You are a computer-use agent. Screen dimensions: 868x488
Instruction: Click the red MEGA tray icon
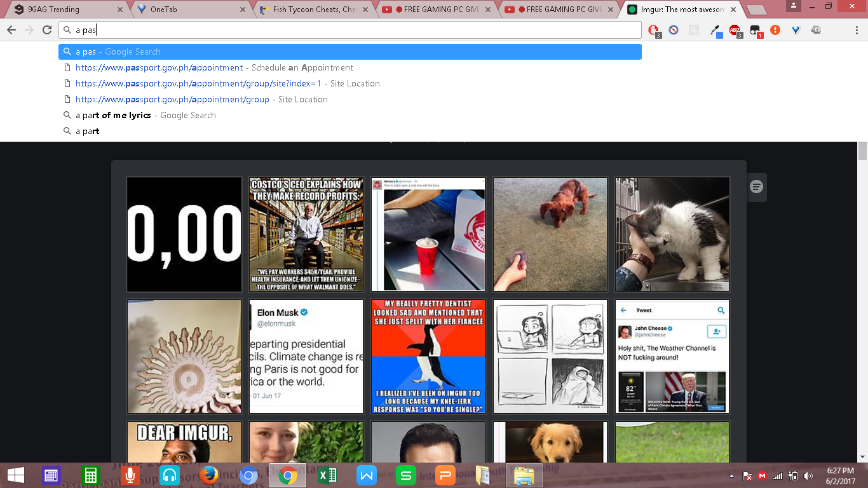[x=763, y=476]
